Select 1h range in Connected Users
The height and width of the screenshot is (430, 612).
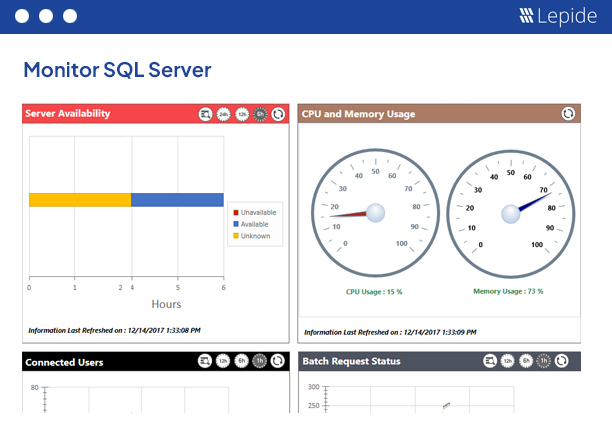(260, 361)
